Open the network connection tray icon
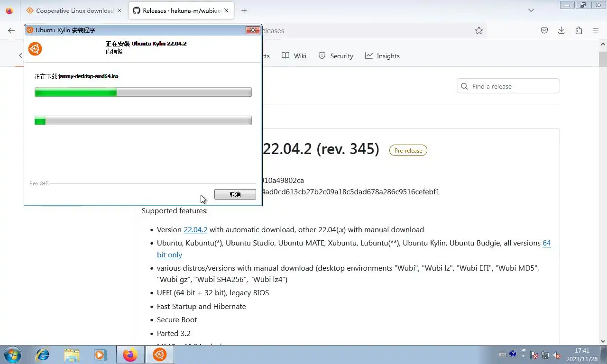This screenshot has width=607, height=364. pos(545,355)
